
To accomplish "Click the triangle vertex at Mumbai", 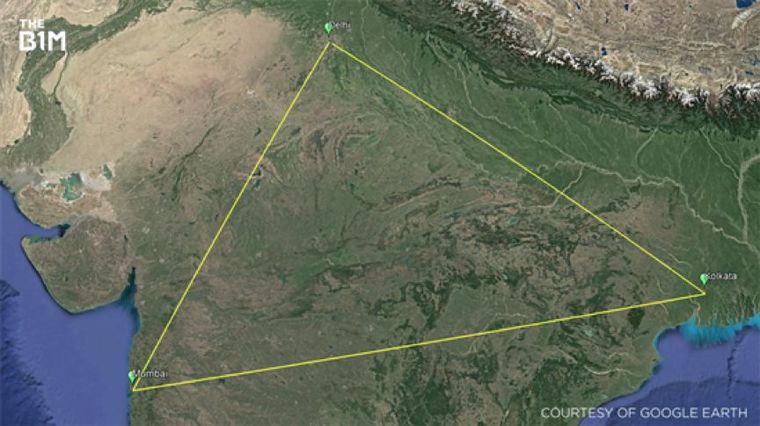I will (134, 390).
